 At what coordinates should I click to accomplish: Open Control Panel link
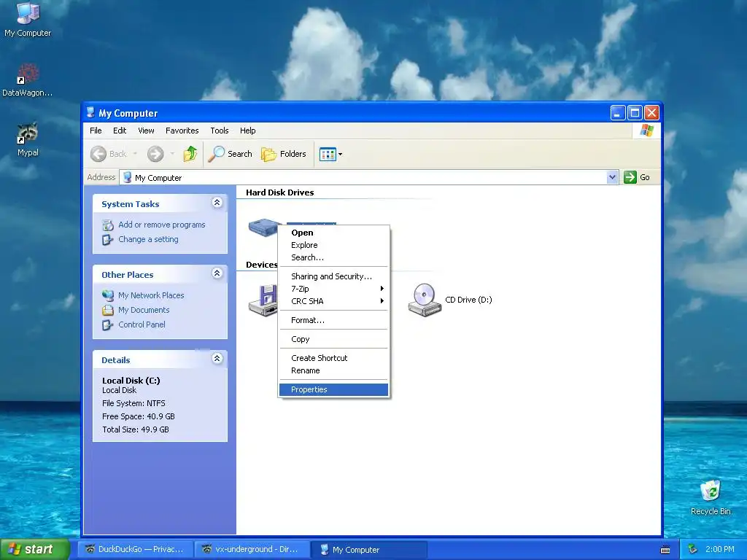point(142,324)
